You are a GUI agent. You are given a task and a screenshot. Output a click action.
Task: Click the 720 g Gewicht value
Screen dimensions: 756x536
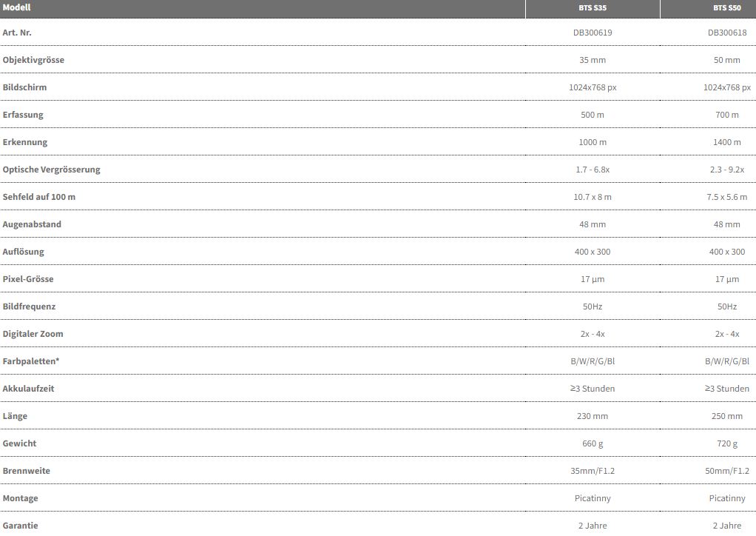click(726, 443)
